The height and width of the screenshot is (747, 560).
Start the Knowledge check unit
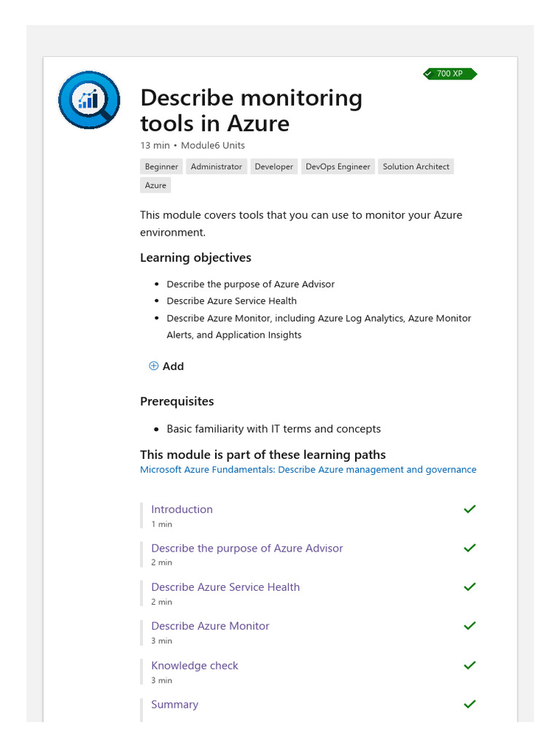click(195, 665)
